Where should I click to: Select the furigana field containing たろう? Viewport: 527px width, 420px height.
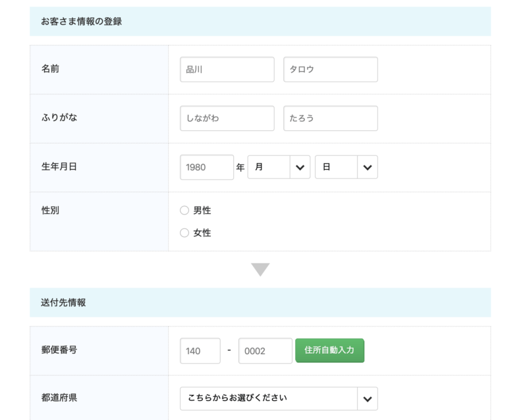point(330,118)
